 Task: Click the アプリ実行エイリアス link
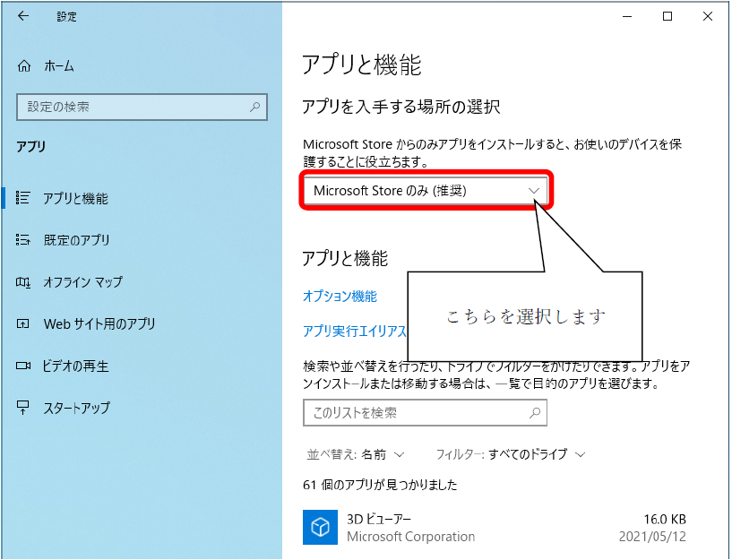tap(355, 331)
